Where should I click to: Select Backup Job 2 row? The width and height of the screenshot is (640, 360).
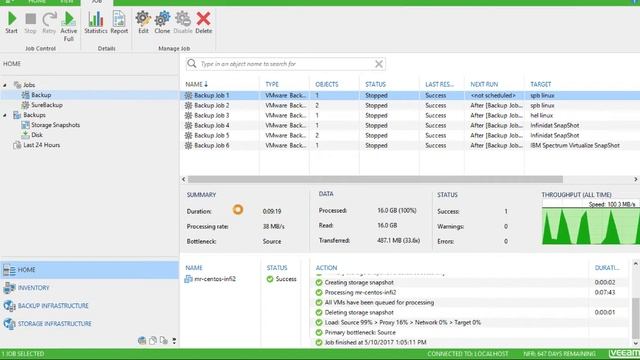tap(410, 105)
